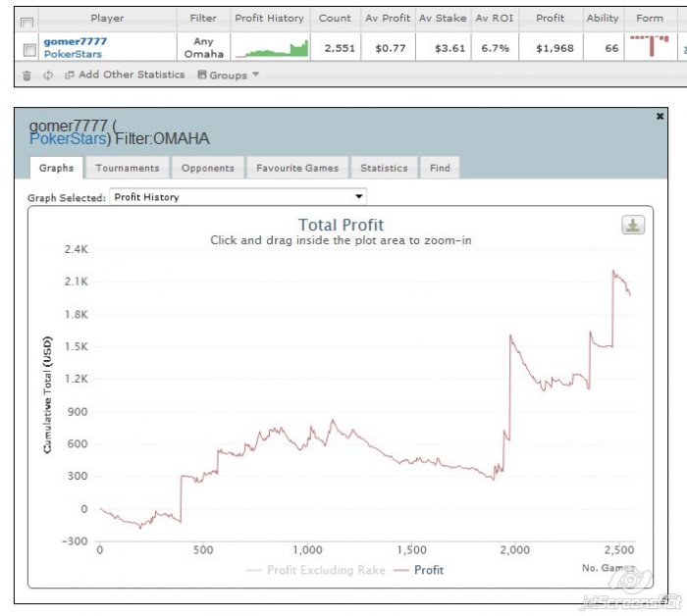The image size is (687, 616).
Task: Open the Graph Selected dropdown
Action: [238, 197]
